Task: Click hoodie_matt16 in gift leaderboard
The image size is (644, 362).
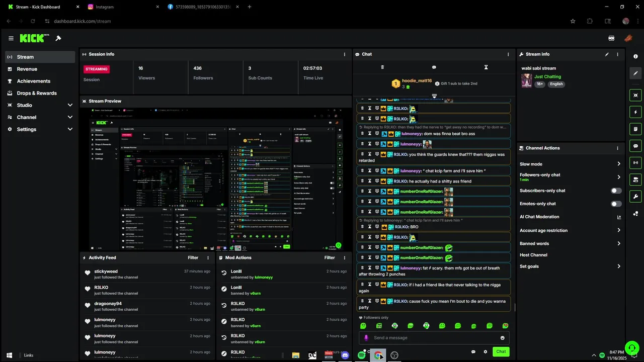Action: point(417,81)
